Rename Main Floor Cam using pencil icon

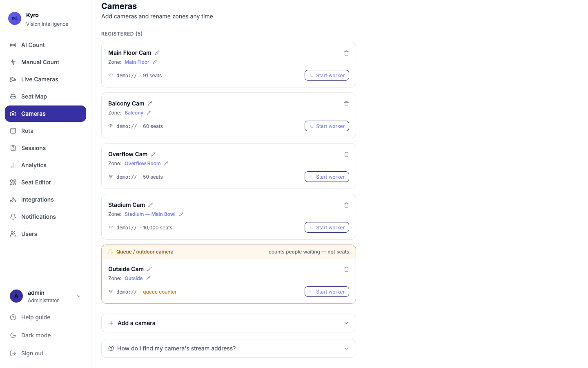click(157, 53)
